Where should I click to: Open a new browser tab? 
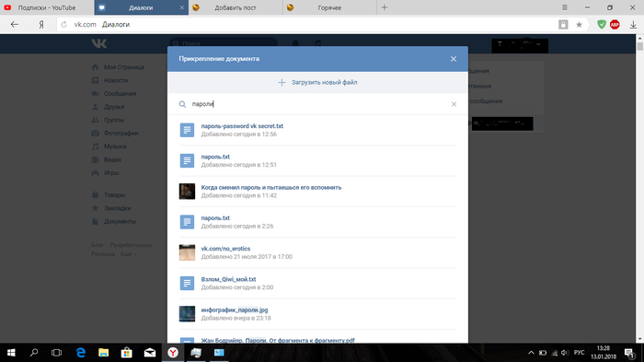point(385,7)
